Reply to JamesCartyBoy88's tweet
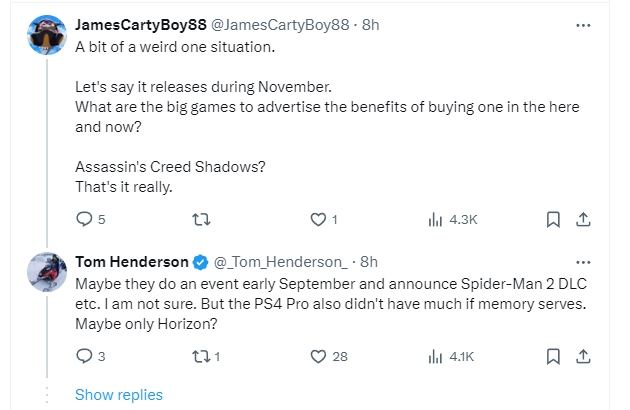 [84, 219]
